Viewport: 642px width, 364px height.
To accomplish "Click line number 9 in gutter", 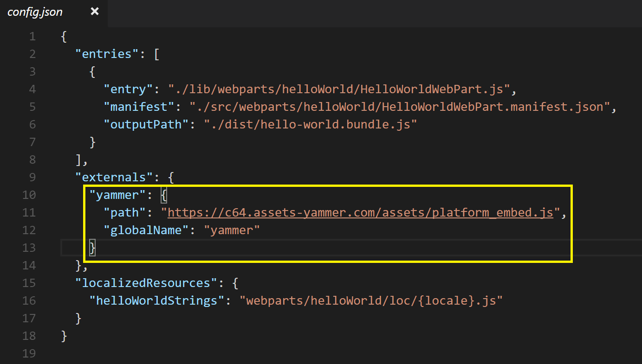I will 32,177.
